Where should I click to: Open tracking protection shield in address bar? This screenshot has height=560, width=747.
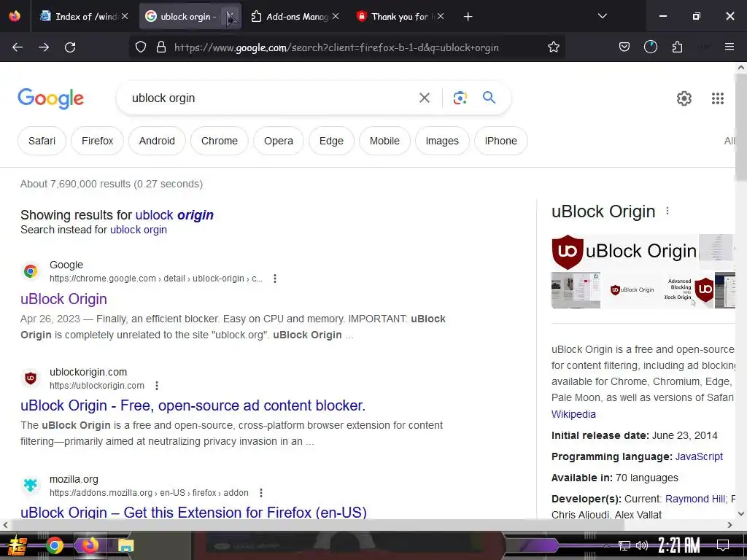click(x=141, y=47)
